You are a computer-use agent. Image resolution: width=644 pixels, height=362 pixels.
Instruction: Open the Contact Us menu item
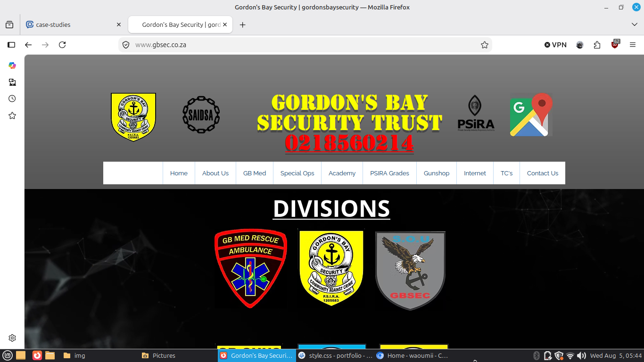[x=543, y=173]
